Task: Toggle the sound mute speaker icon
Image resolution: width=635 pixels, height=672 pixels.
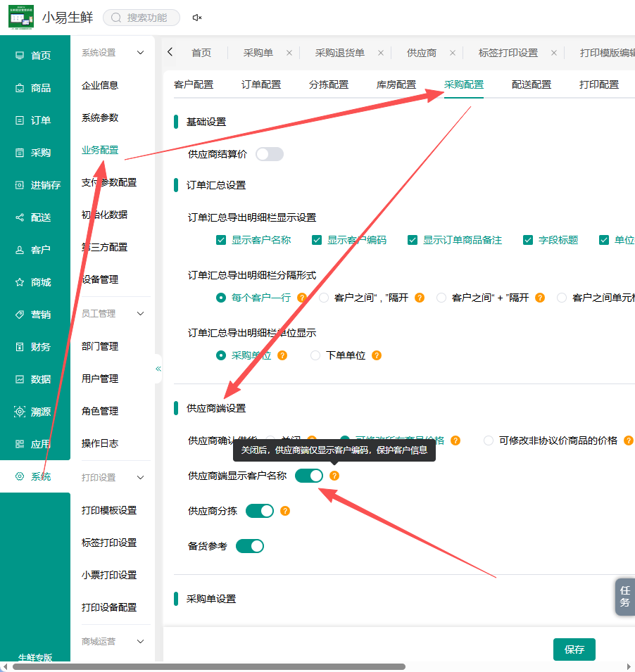Action: point(197,18)
